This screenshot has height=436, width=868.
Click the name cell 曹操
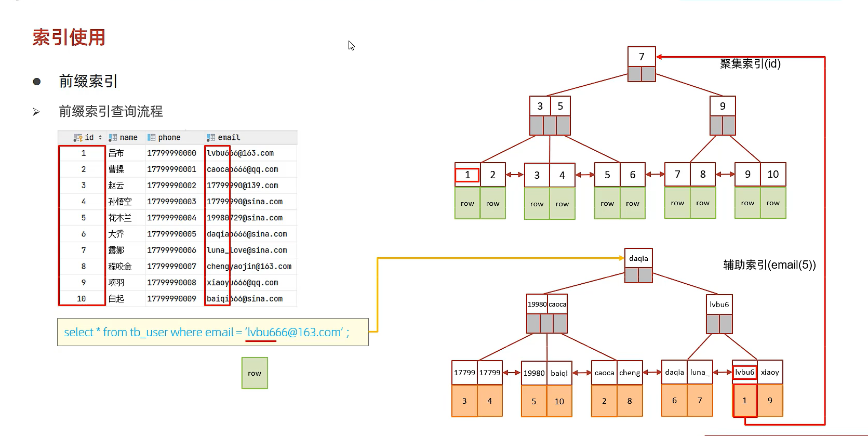[x=116, y=169]
